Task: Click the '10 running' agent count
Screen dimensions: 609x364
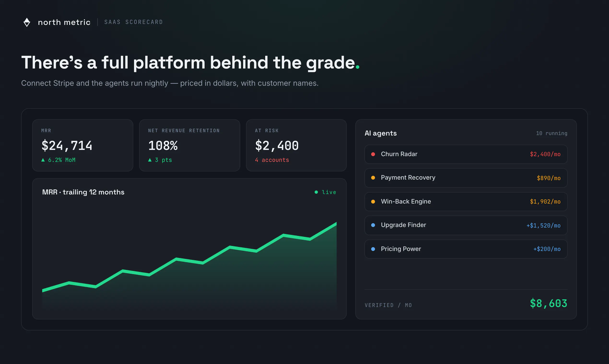Action: 551,133
